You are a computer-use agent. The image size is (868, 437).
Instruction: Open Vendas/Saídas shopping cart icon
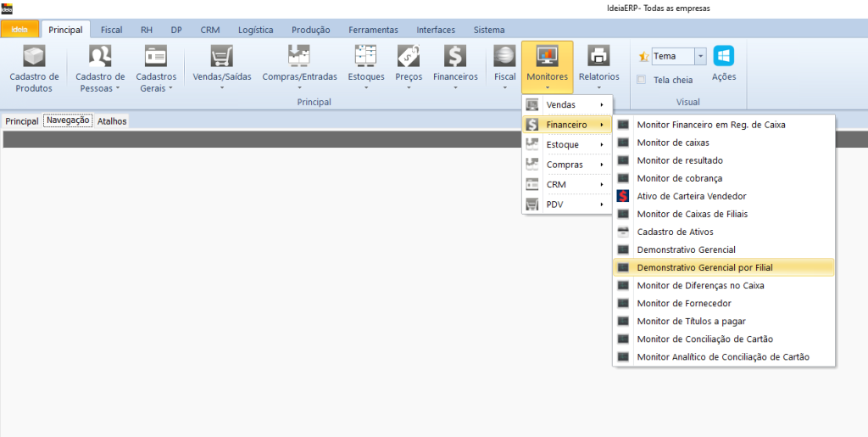tap(221, 58)
